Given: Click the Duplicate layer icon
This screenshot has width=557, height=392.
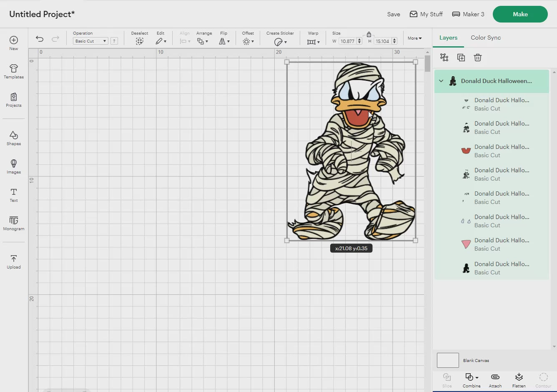Looking at the screenshot, I should coord(461,58).
